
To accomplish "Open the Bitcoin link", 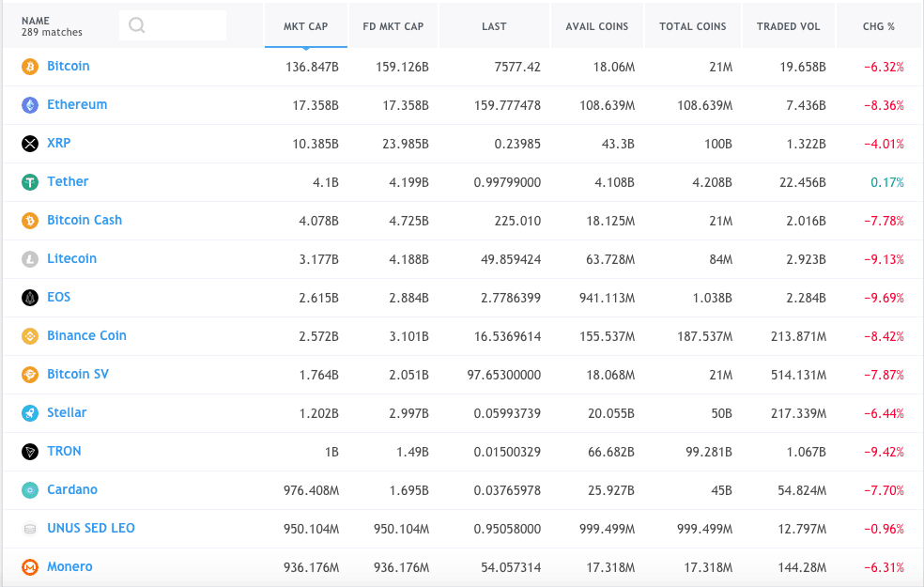I will pos(69,66).
